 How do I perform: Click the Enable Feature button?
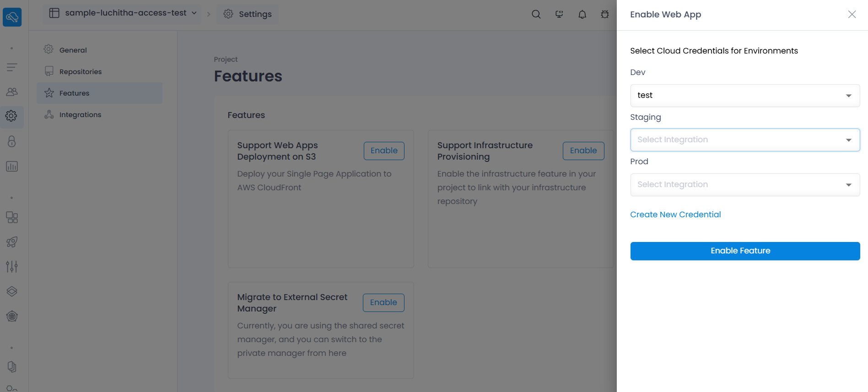[x=745, y=251]
